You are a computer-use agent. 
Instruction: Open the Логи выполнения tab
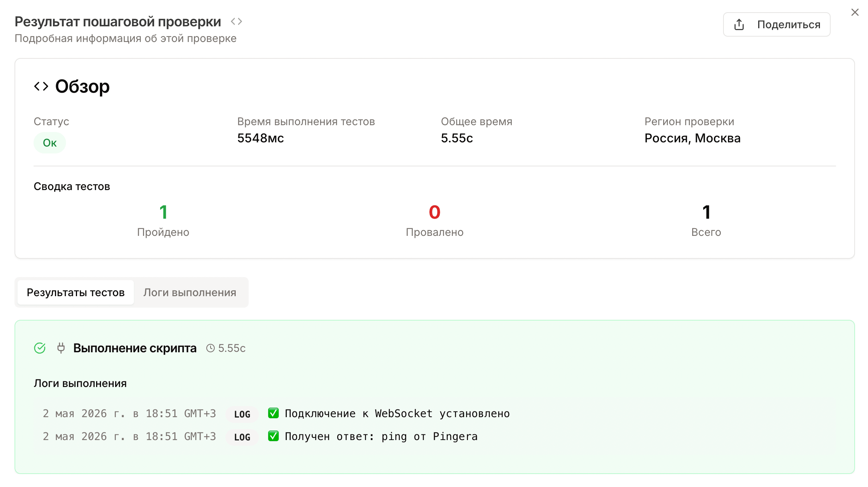[190, 292]
